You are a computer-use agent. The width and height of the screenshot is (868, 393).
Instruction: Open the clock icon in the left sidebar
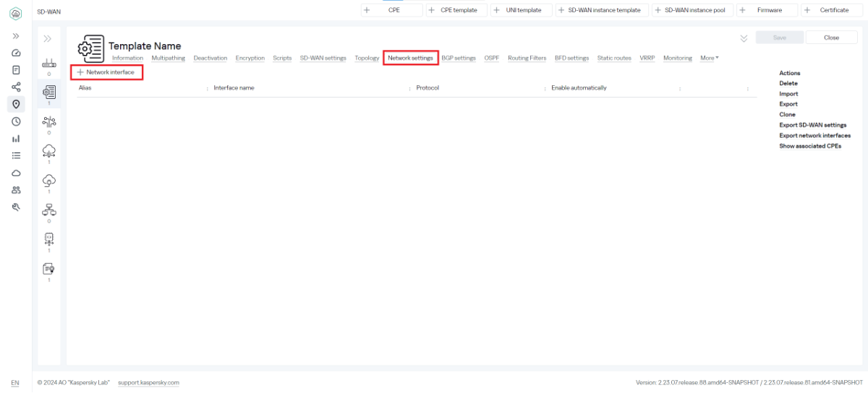(x=16, y=121)
